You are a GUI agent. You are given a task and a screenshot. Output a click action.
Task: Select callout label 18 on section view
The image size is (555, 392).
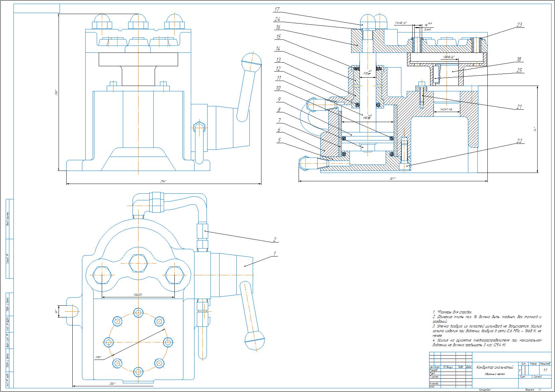point(519,60)
